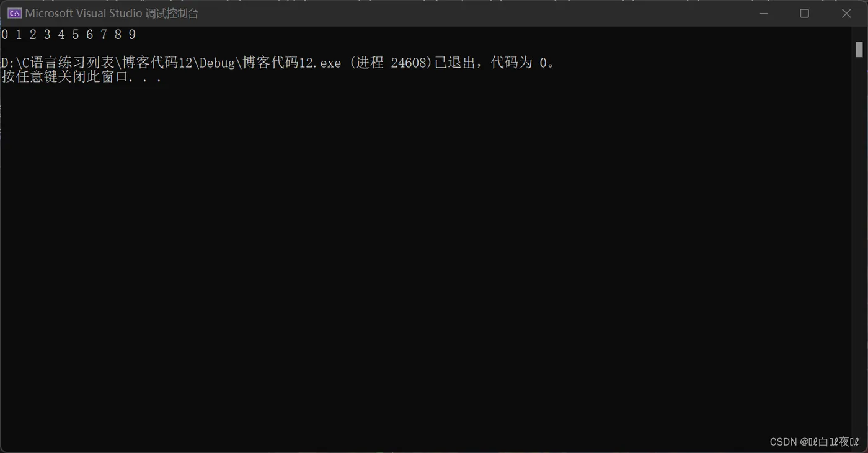
Task: Click the vertical scrollbar thumb
Action: pos(859,50)
